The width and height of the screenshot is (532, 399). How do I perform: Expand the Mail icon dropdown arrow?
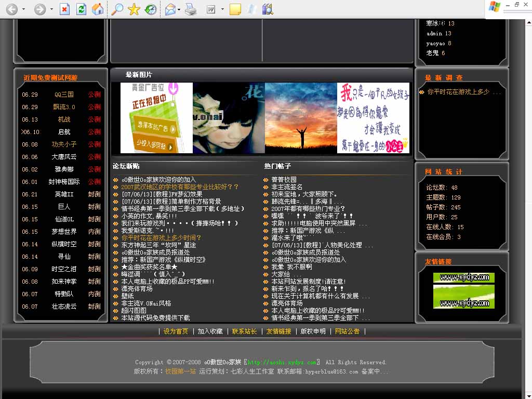[x=179, y=9]
